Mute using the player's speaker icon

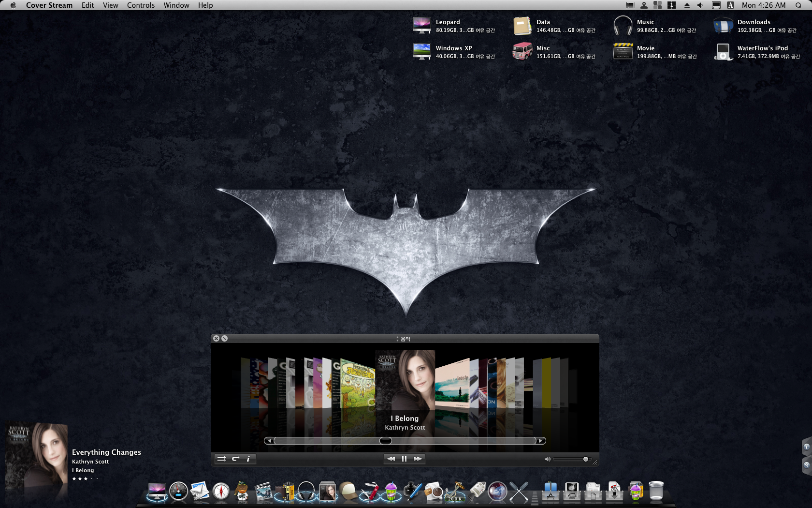(x=547, y=459)
